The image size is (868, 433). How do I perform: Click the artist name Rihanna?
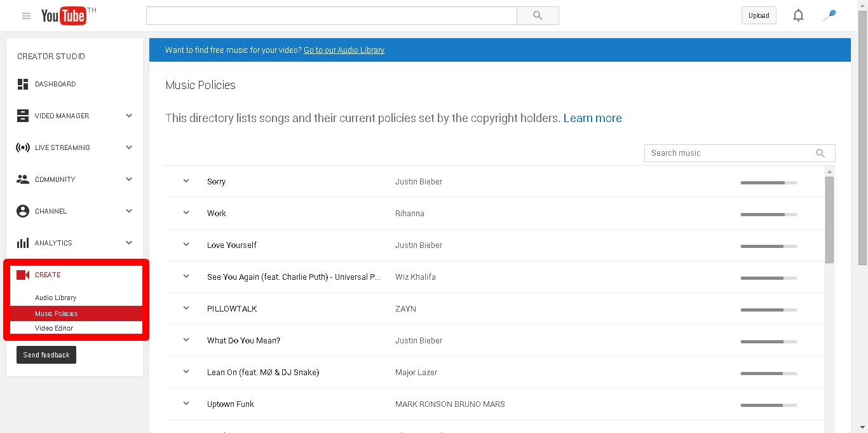[410, 214]
